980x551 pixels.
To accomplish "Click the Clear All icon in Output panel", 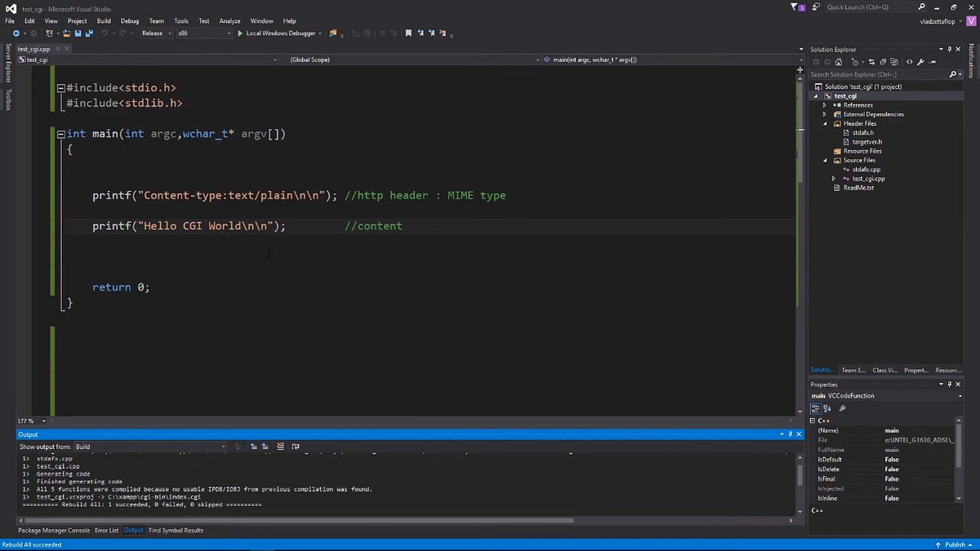I will pyautogui.click(x=281, y=447).
